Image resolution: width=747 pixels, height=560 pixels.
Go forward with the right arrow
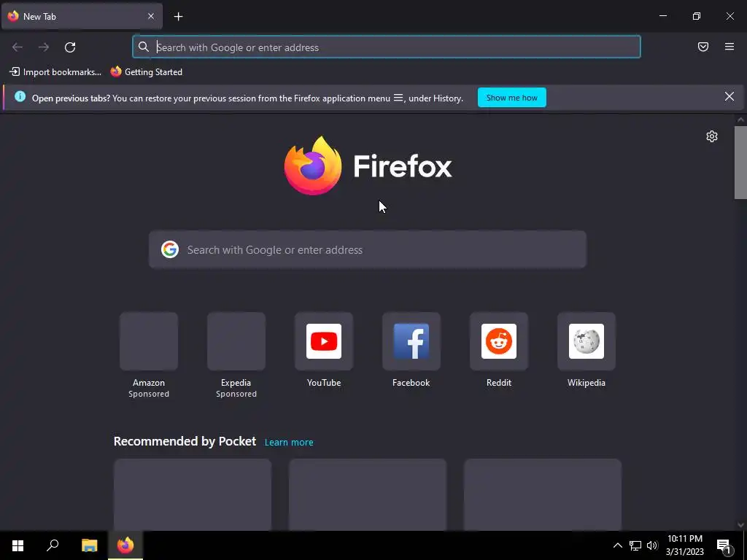click(x=43, y=47)
